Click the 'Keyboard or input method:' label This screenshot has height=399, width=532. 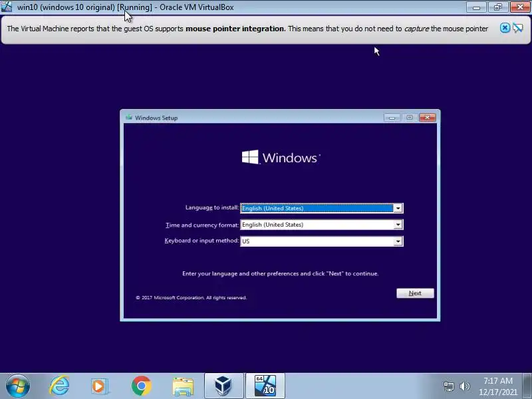click(x=201, y=241)
